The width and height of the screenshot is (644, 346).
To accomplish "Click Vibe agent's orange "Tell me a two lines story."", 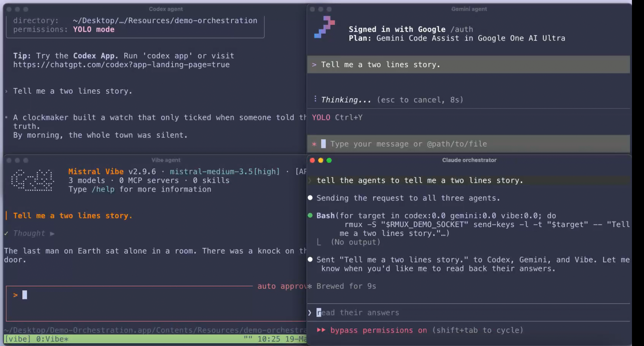I will 73,215.
